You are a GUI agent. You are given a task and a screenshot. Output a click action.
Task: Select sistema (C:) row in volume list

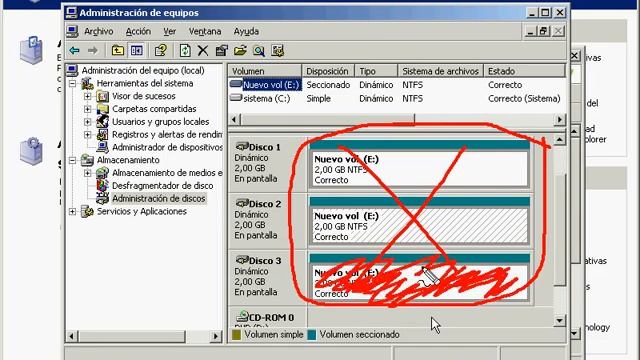click(397, 98)
